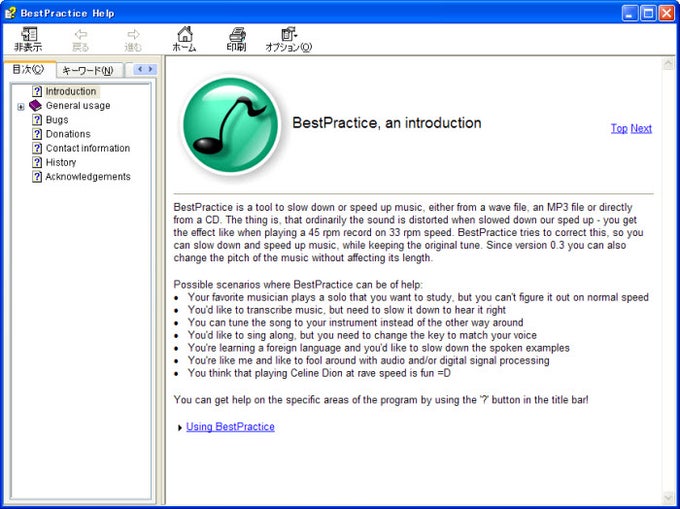
Task: Click the bullet about Celine Dion rave speed
Action: pos(319,373)
